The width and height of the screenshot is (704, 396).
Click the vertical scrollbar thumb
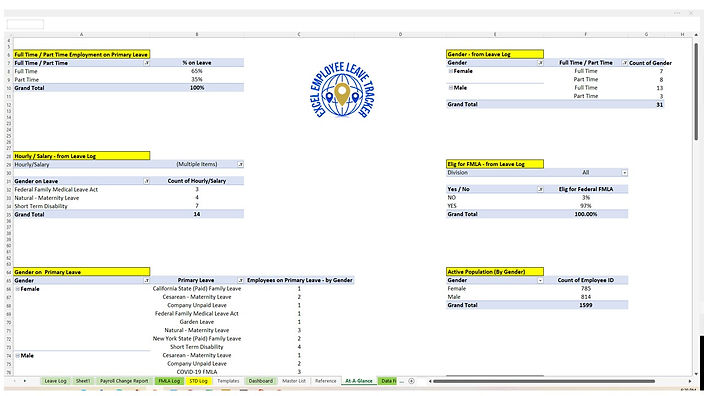pyautogui.click(x=696, y=91)
